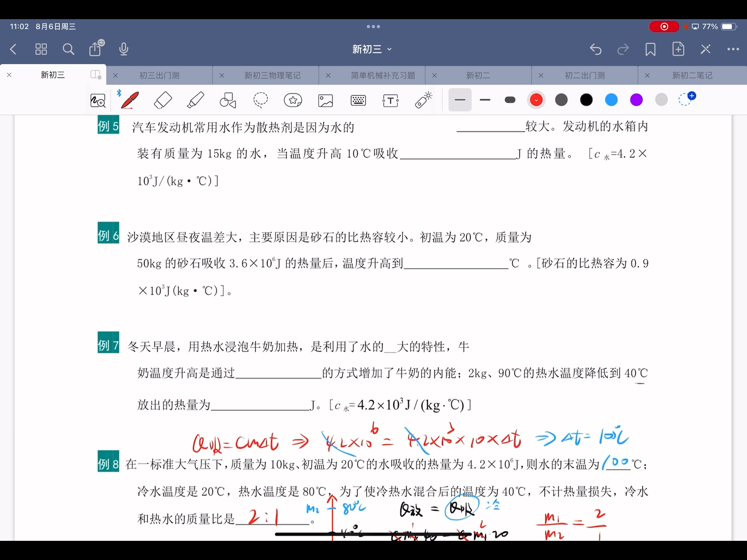Tap the handwritten 2:1 answer
Image resolution: width=747 pixels, height=560 pixels.
point(264,517)
